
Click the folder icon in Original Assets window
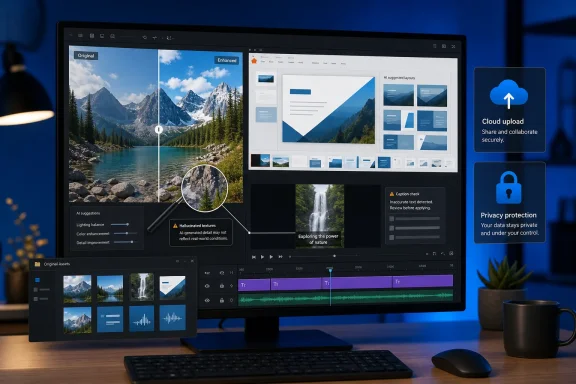[37, 264]
